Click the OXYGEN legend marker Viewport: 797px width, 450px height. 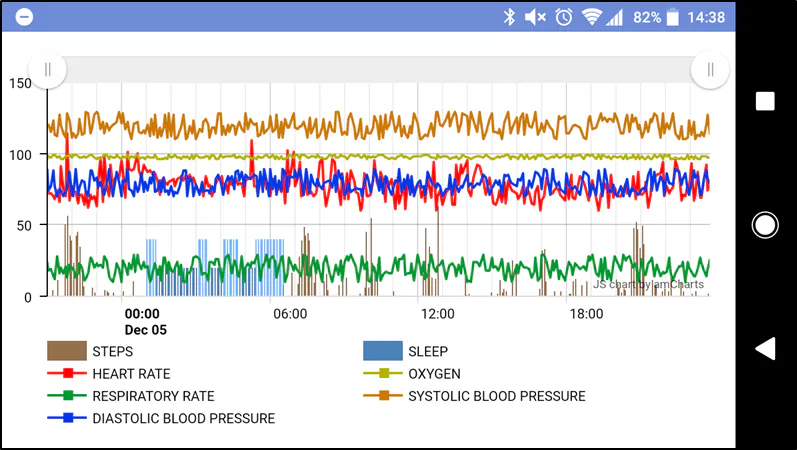point(382,373)
